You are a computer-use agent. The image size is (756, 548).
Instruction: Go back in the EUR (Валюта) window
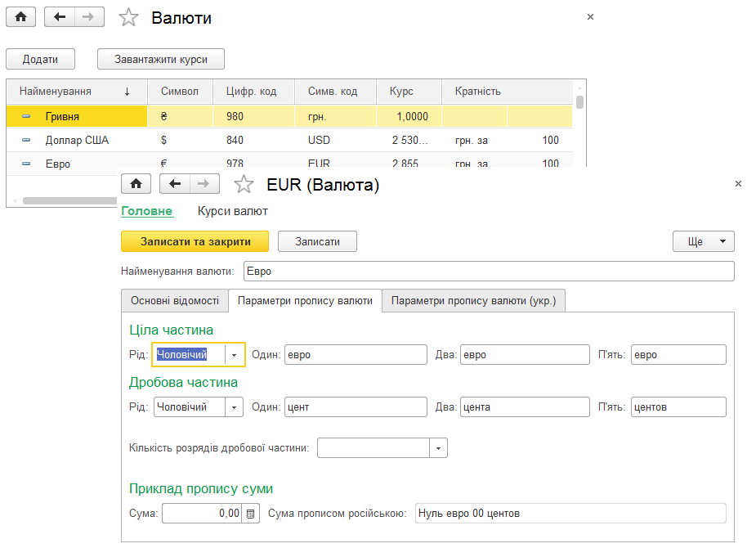175,184
